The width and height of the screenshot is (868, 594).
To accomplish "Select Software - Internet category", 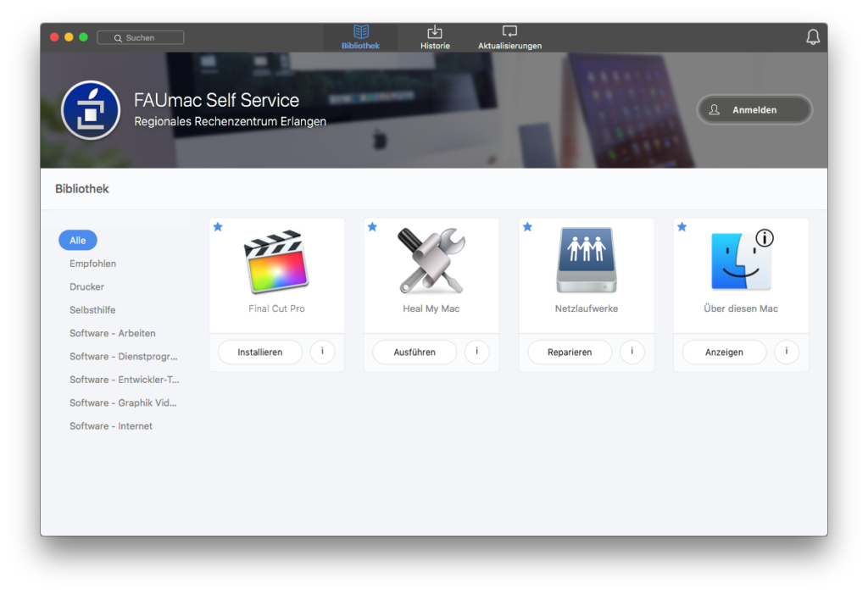I will [111, 426].
